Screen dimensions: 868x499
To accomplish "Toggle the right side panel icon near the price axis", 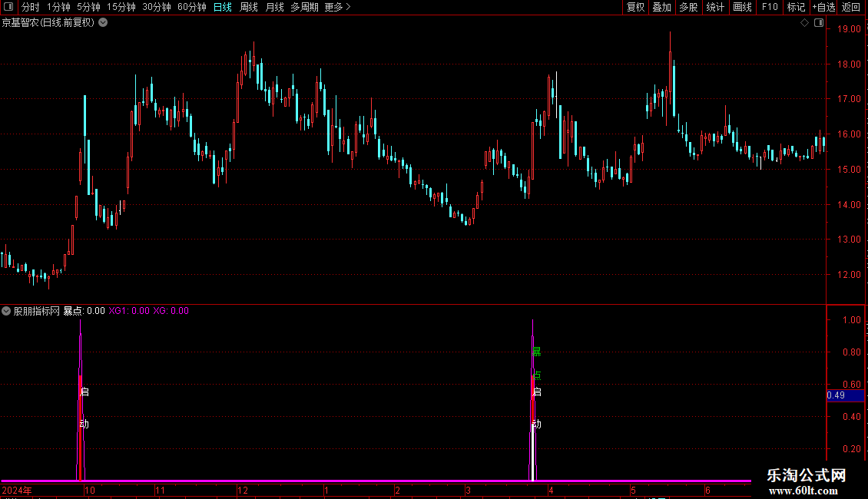I will pos(819,23).
